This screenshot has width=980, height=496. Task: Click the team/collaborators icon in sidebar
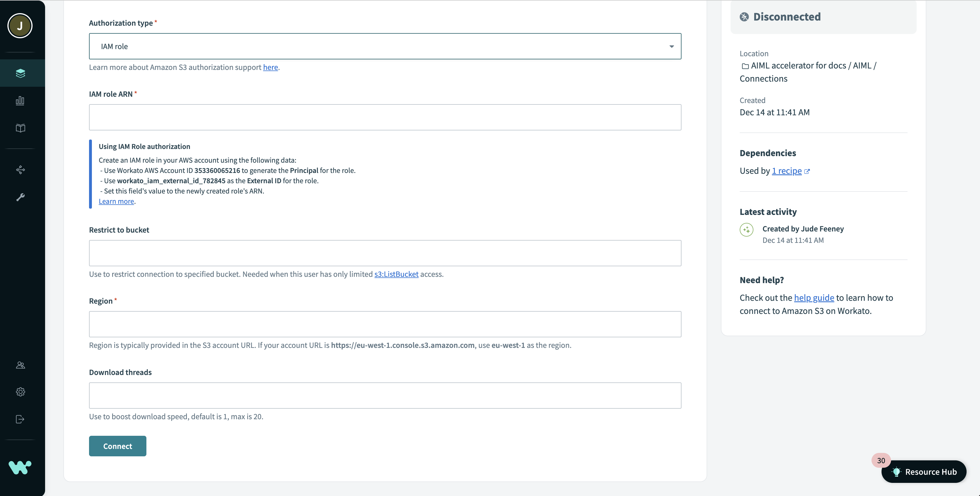pyautogui.click(x=20, y=364)
